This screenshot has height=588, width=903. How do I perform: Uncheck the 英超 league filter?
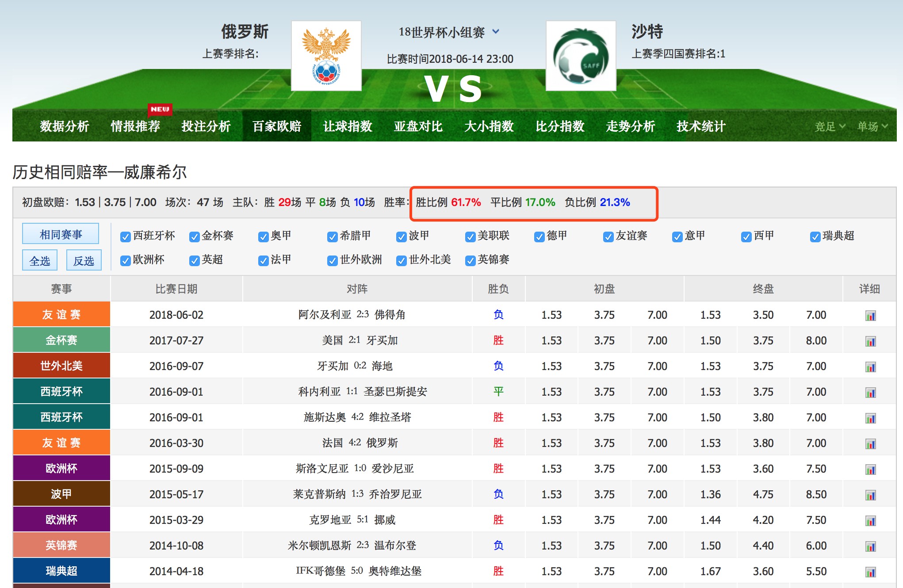194,260
